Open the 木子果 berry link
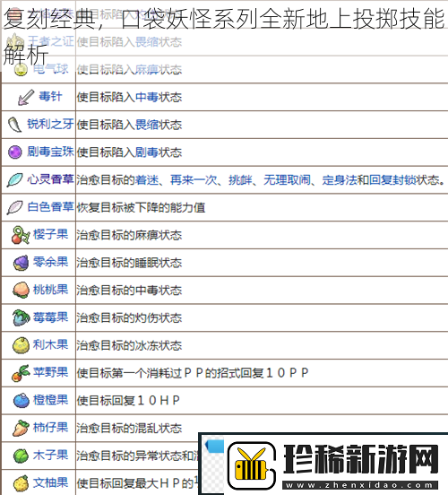448x495 pixels. pyautogui.click(x=50, y=455)
